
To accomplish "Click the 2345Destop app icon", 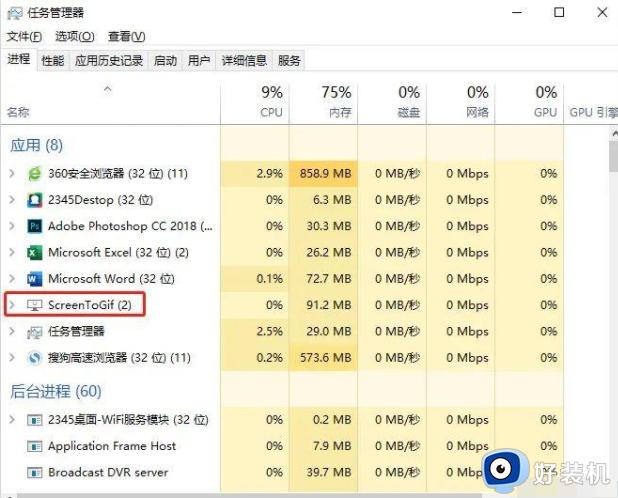I will [x=34, y=200].
